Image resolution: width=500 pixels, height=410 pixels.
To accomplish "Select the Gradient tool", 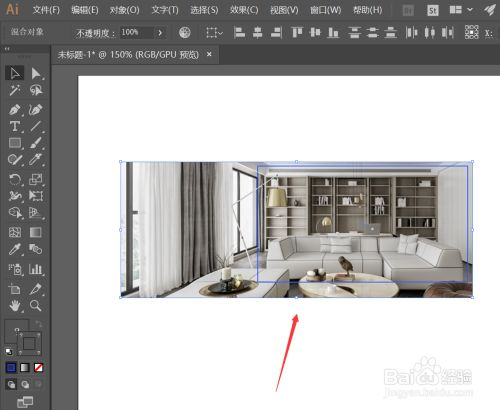I will coord(35,232).
